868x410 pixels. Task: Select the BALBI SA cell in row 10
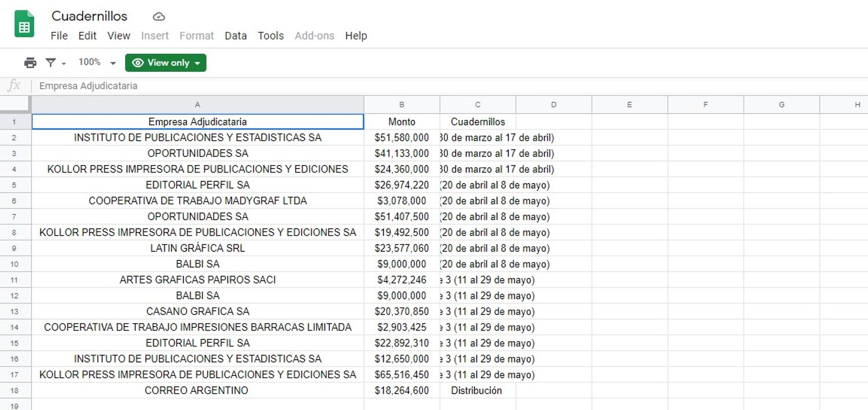pyautogui.click(x=197, y=264)
